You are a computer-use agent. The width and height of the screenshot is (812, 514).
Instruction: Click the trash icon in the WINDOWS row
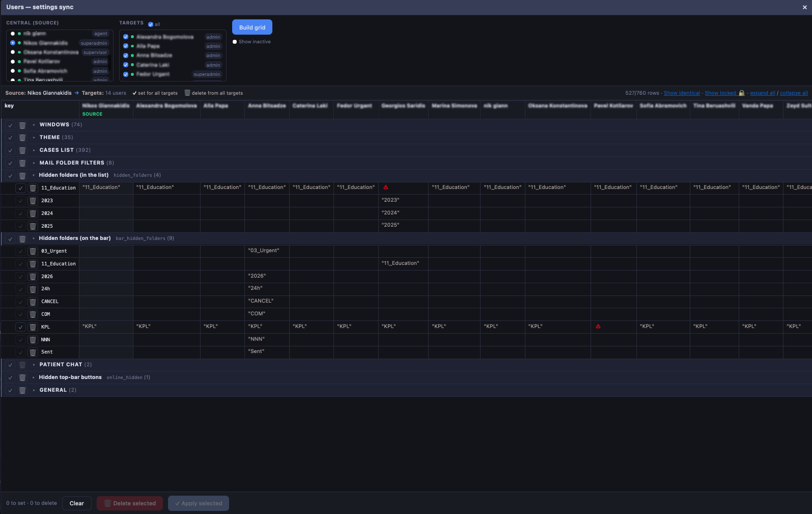point(22,125)
